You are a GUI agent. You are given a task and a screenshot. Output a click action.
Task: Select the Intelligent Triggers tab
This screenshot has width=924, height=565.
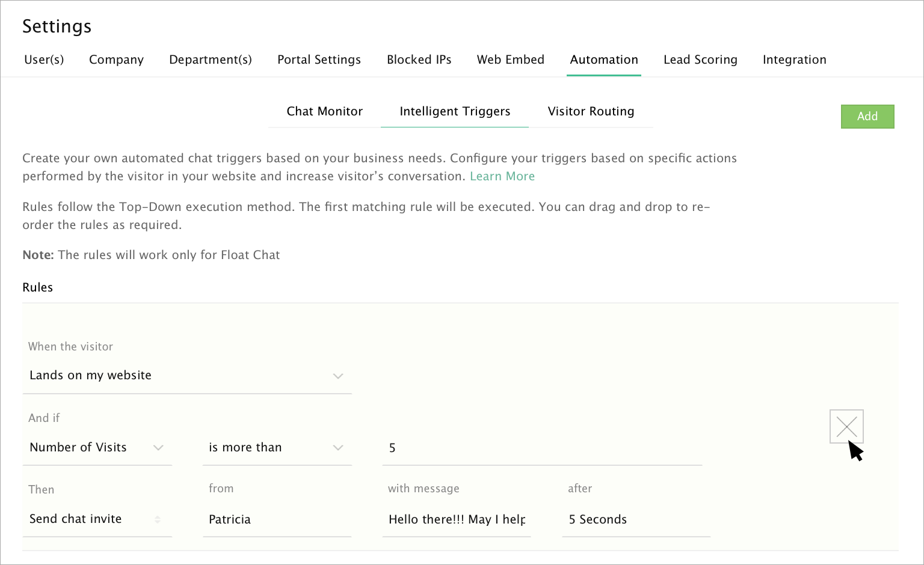[x=455, y=111]
